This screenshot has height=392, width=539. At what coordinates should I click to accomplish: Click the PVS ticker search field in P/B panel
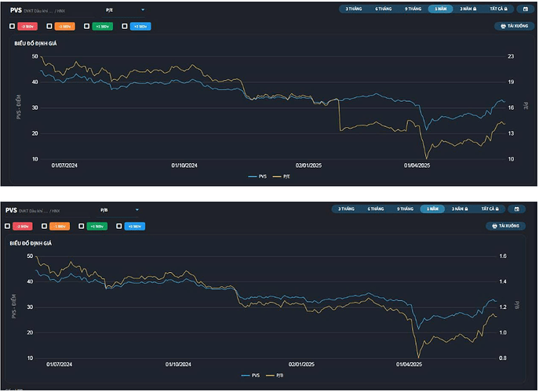[46, 211]
